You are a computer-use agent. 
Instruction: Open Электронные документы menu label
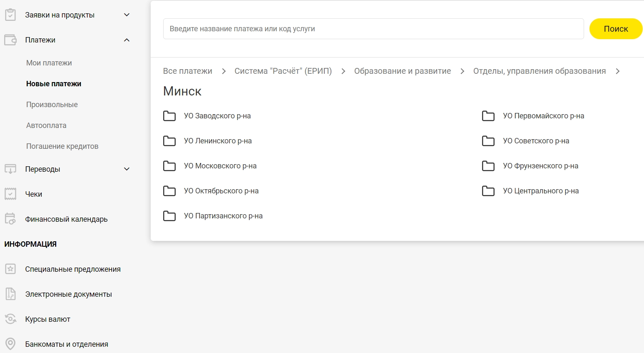click(69, 294)
